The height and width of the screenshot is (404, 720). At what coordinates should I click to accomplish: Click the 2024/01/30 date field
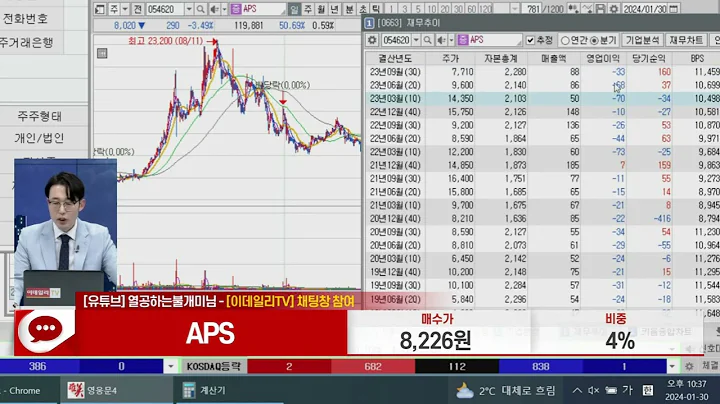[645, 9]
